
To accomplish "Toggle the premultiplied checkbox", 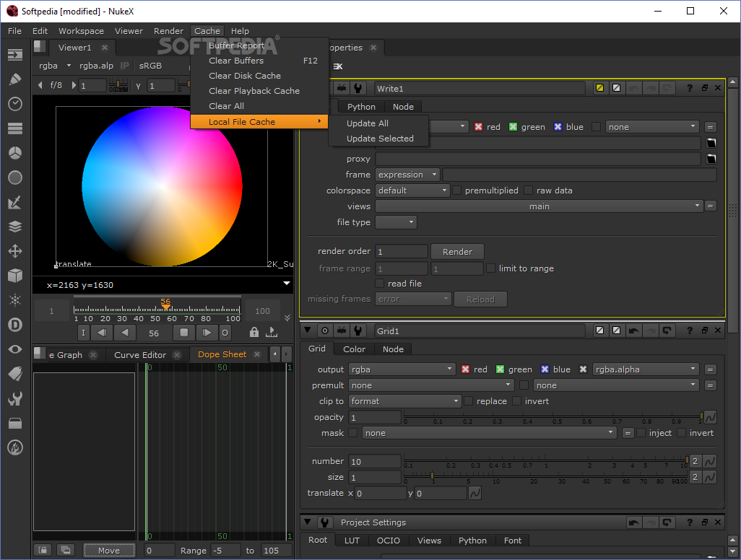I will [457, 191].
